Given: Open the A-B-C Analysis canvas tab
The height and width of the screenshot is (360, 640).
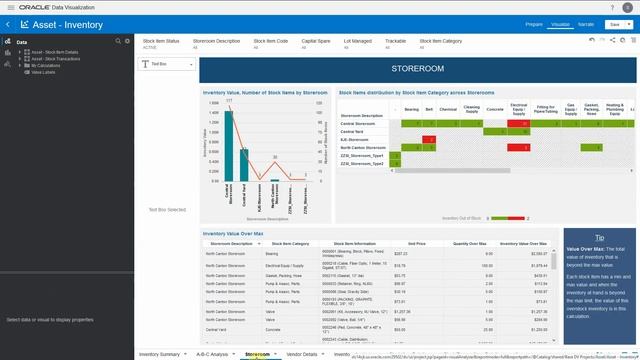Looking at the screenshot, I should pyautogui.click(x=212, y=354).
